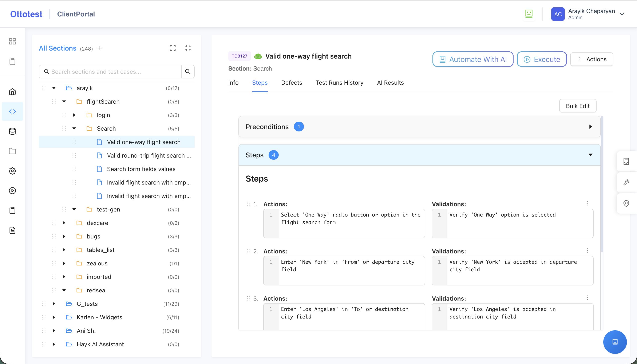Image resolution: width=637 pixels, height=364 pixels.
Task: Switch to the Defects tab
Action: coord(292,83)
